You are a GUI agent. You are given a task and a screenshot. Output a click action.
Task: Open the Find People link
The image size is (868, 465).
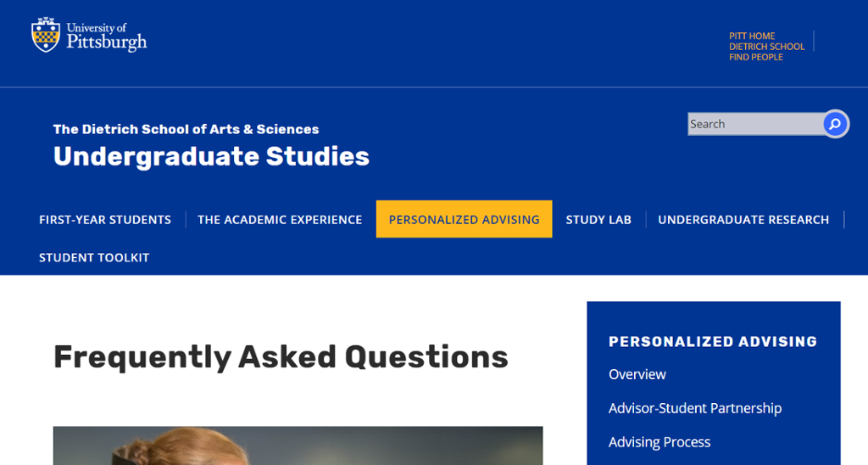(x=755, y=57)
